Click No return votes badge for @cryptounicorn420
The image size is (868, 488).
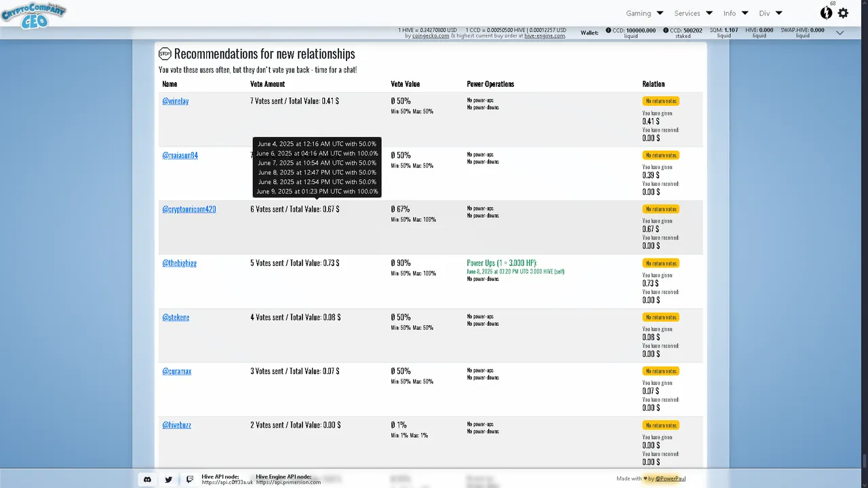point(660,209)
